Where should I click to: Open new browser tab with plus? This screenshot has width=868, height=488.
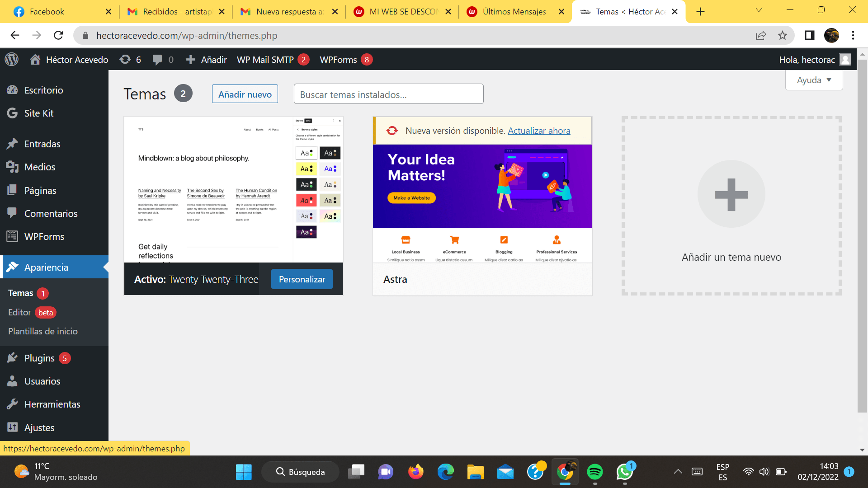tap(700, 12)
